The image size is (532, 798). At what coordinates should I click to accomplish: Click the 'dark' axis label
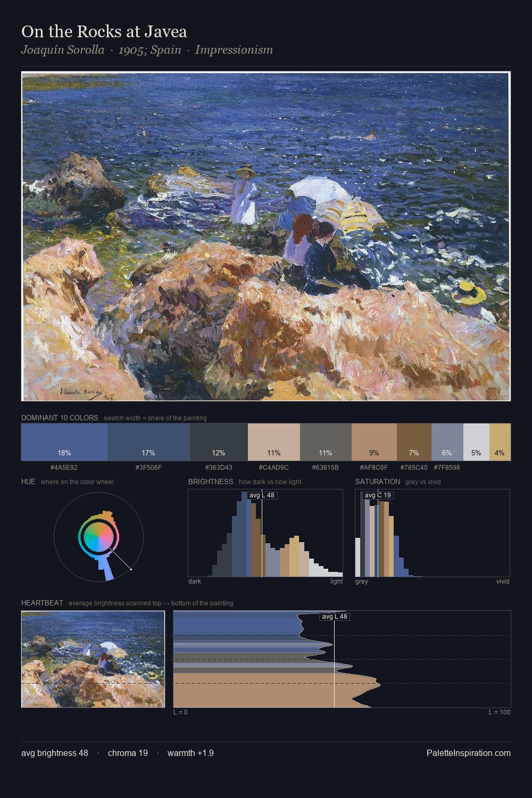(195, 581)
